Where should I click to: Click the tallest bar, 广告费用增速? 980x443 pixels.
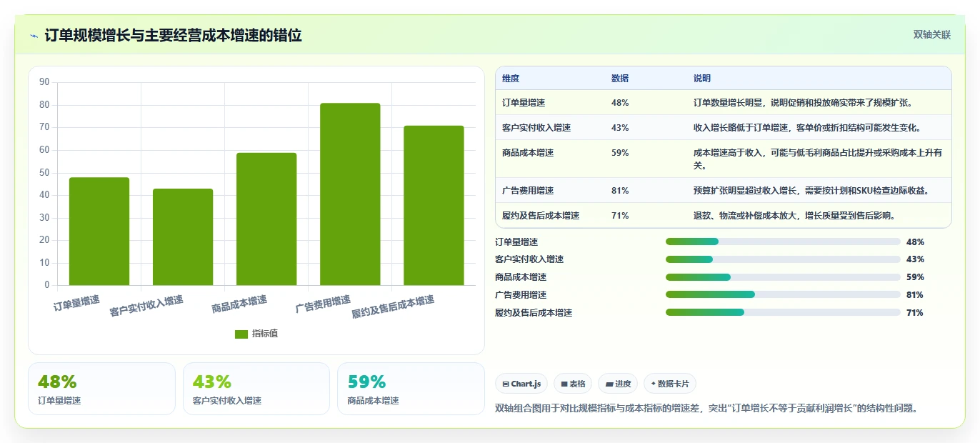tap(350, 194)
